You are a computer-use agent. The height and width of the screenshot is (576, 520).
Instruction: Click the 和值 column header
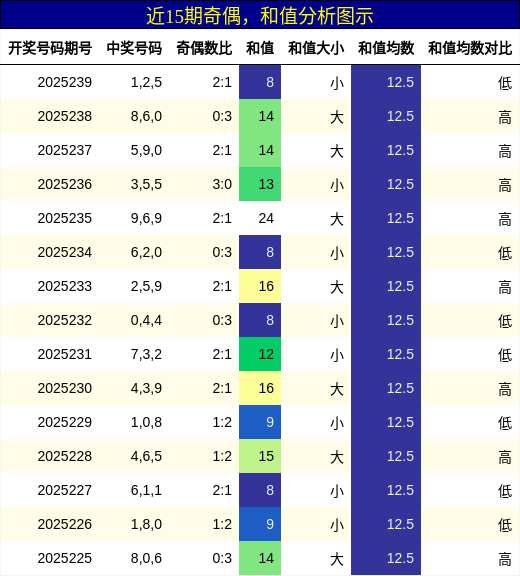260,48
